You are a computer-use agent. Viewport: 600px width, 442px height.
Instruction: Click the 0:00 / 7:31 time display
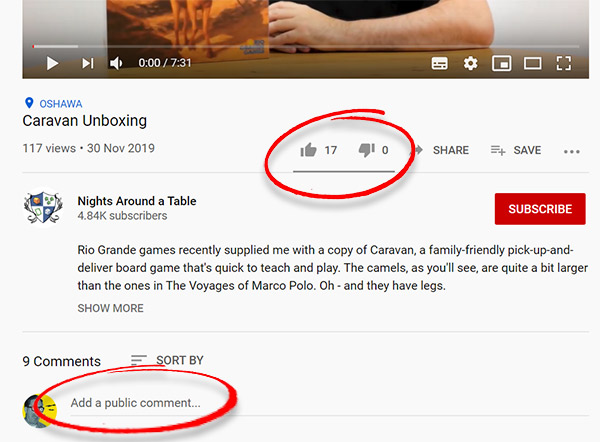coord(165,63)
